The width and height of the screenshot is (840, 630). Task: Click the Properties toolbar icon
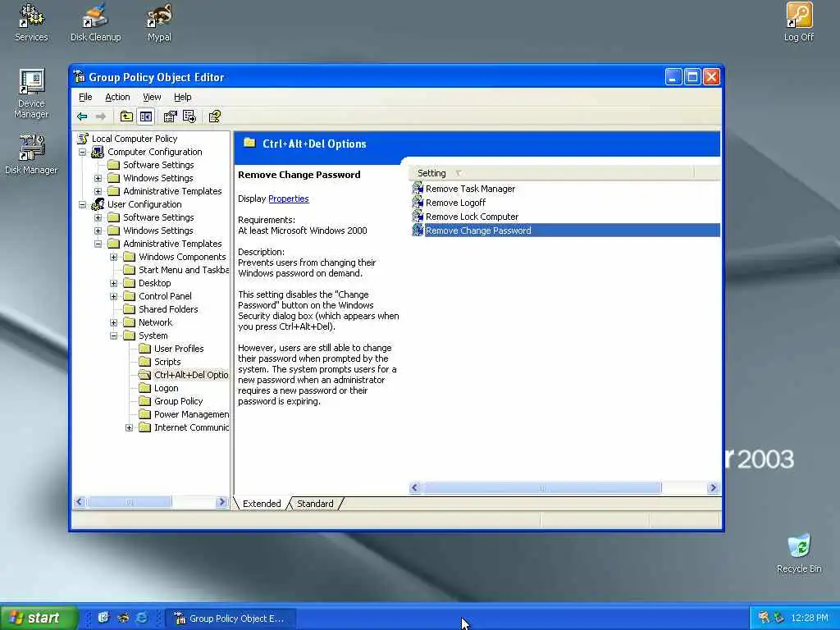(171, 116)
